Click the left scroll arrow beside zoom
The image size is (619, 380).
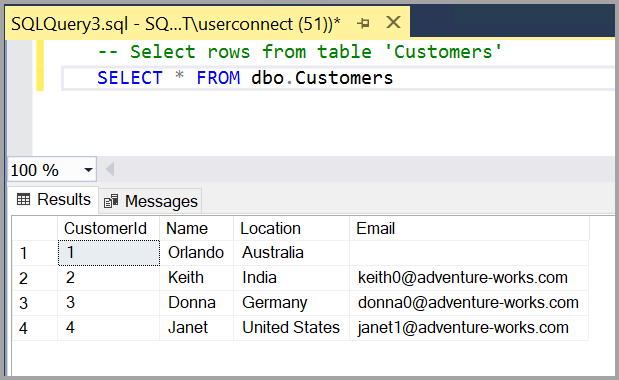pos(110,170)
